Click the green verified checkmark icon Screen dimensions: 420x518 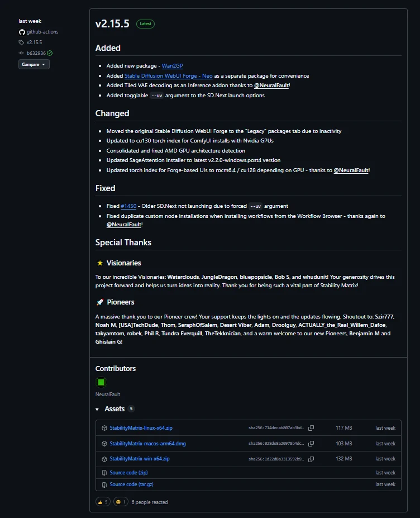click(50, 53)
